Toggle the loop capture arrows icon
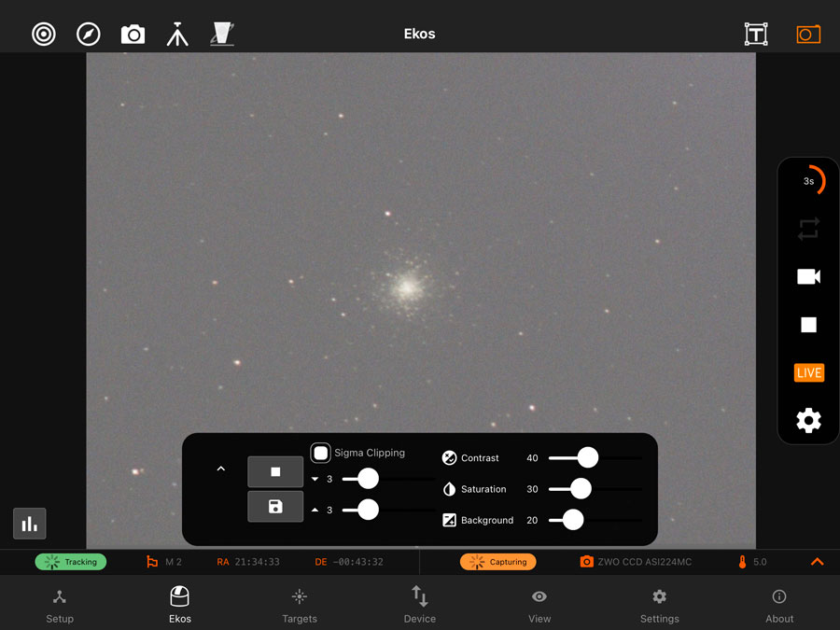840x630 pixels. coord(808,230)
